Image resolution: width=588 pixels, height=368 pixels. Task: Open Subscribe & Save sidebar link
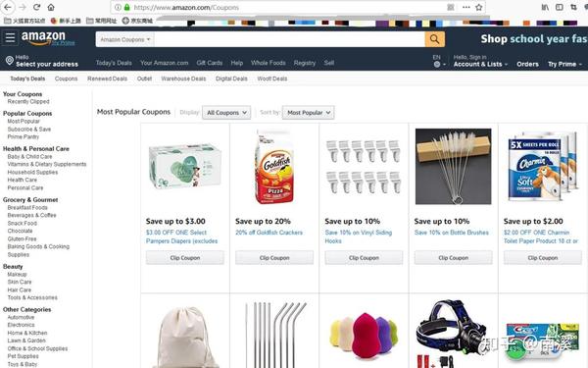29,129
